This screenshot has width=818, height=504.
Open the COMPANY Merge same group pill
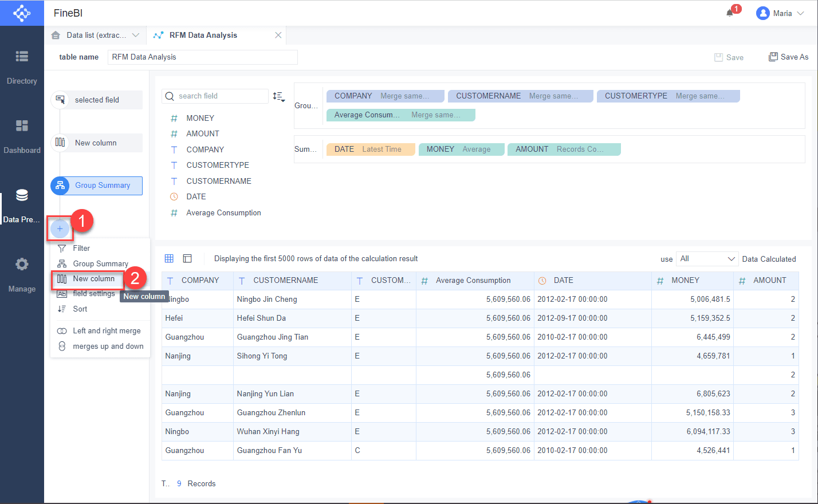[x=386, y=96]
